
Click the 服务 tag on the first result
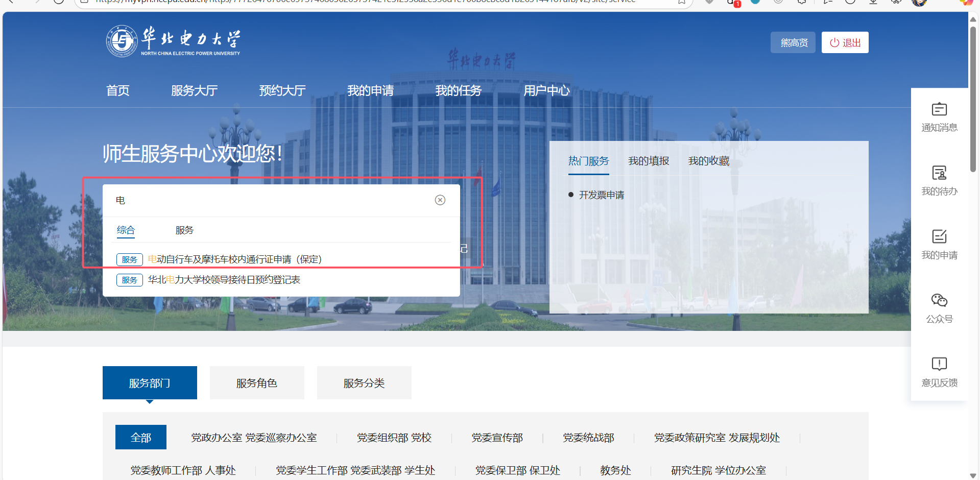[x=129, y=259]
